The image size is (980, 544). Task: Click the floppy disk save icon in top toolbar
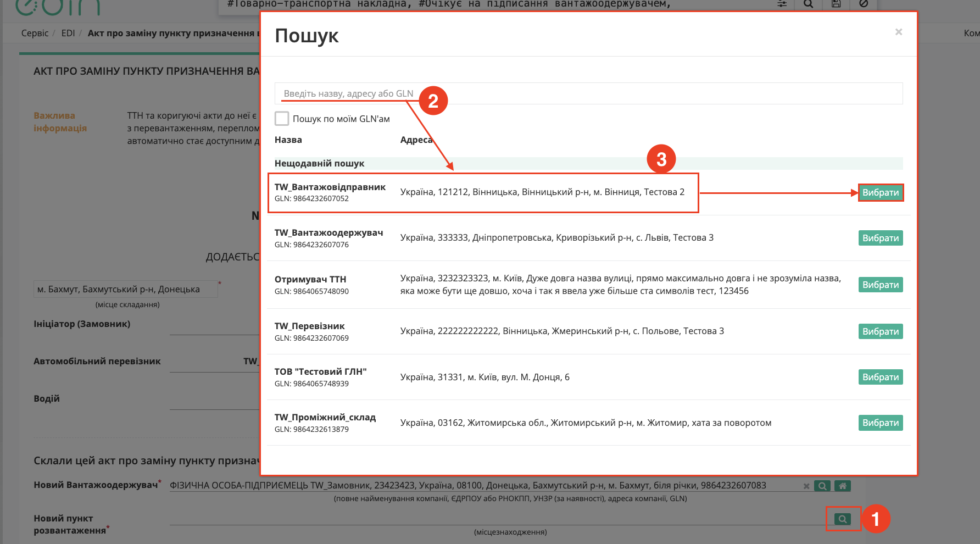pos(836,4)
